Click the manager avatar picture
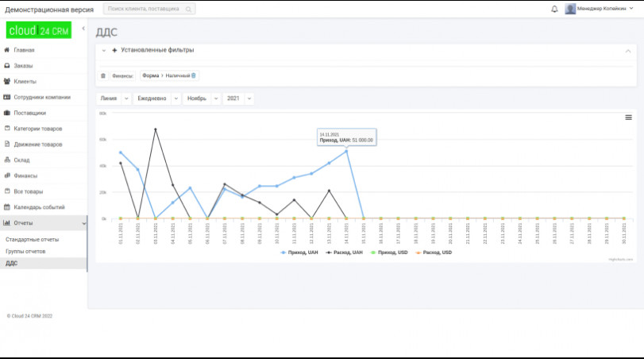Image resolution: width=644 pixels, height=359 pixels. [570, 9]
